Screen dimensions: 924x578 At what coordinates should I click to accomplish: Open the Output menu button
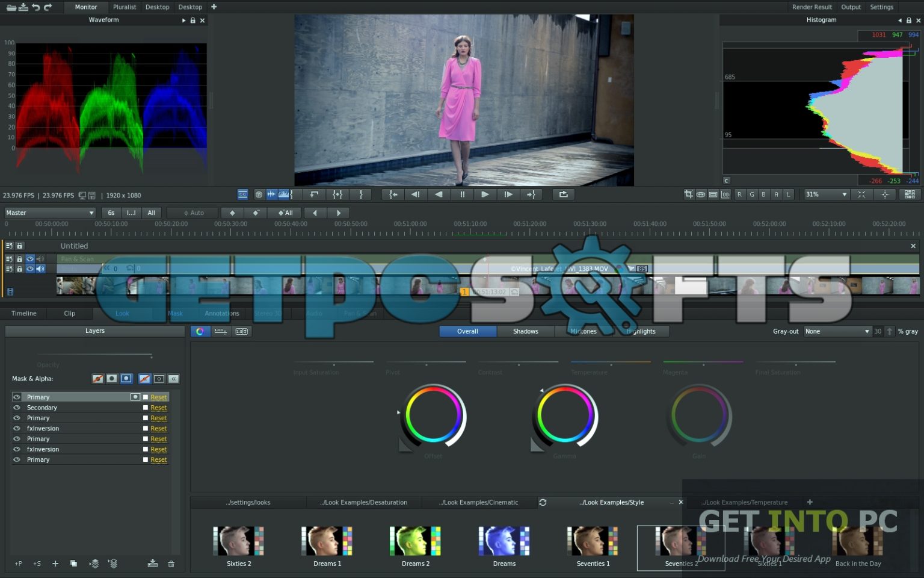click(x=851, y=7)
